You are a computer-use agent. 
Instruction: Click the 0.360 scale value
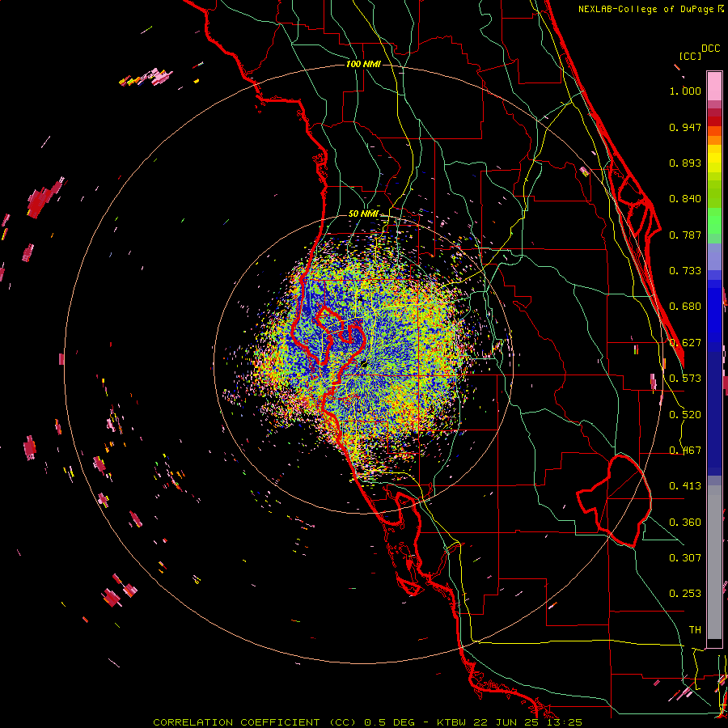(685, 523)
